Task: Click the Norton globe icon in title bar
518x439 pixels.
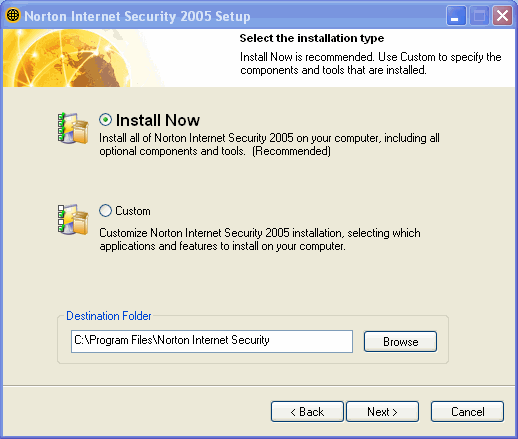Action: point(13,15)
